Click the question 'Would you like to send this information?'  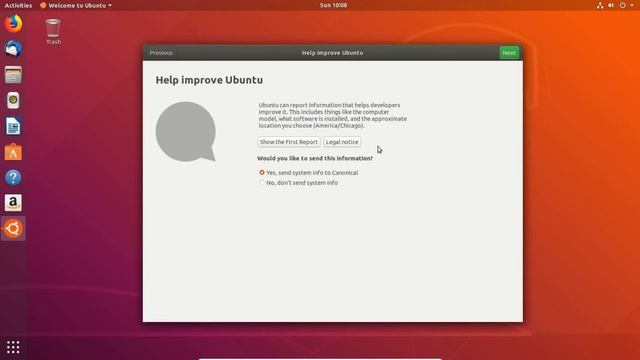coord(315,158)
